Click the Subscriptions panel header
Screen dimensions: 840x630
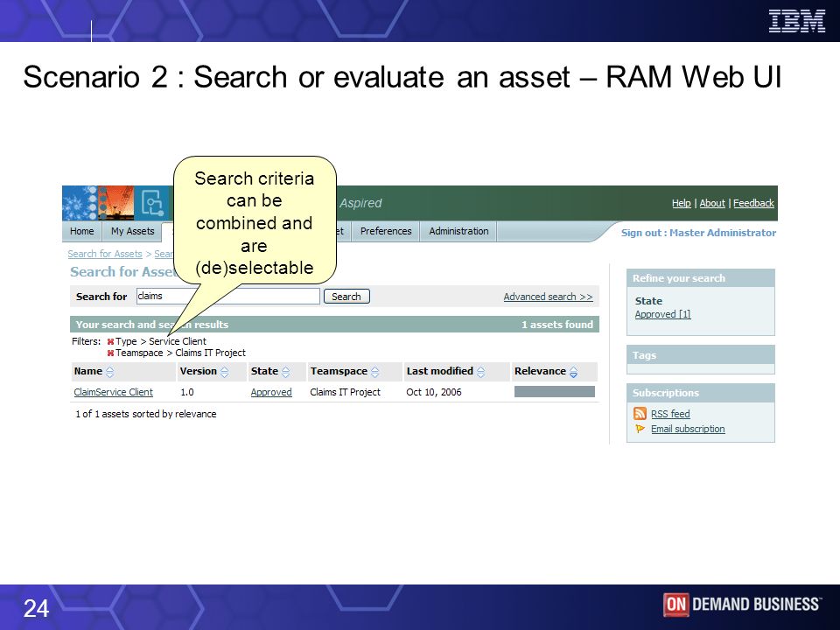click(701, 393)
